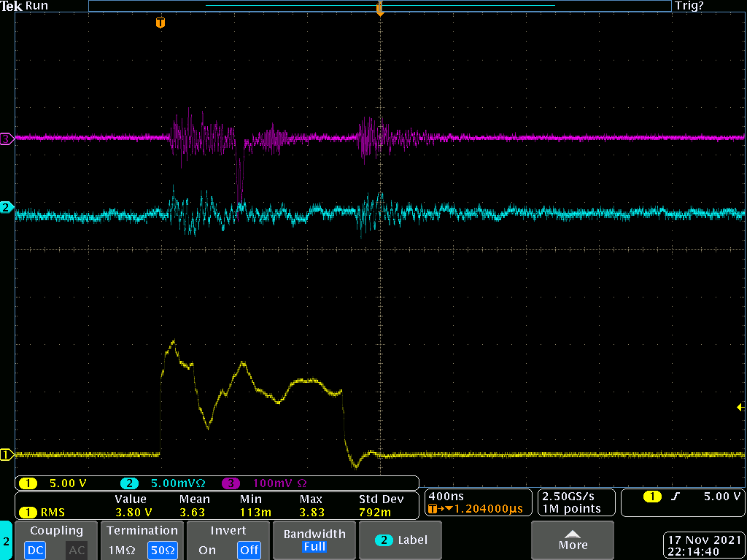Set termination to 1MΩ
Screen dimensions: 747x560
[122, 550]
